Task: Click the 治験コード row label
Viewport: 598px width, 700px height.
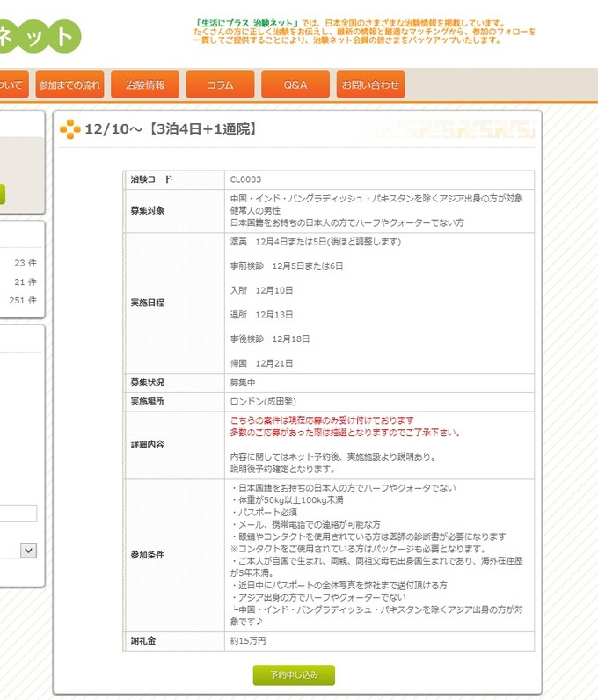Action: pyautogui.click(x=151, y=179)
